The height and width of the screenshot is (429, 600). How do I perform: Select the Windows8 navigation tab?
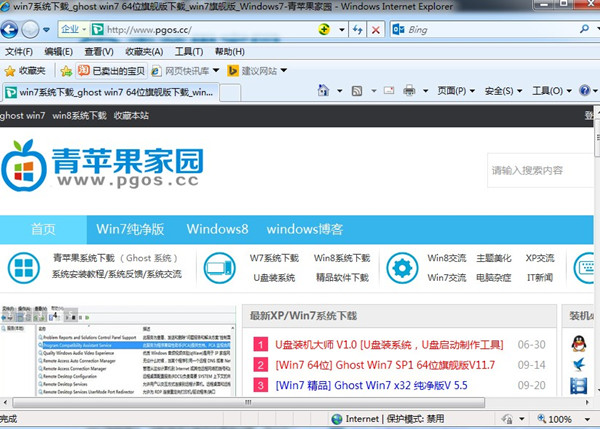(217, 229)
